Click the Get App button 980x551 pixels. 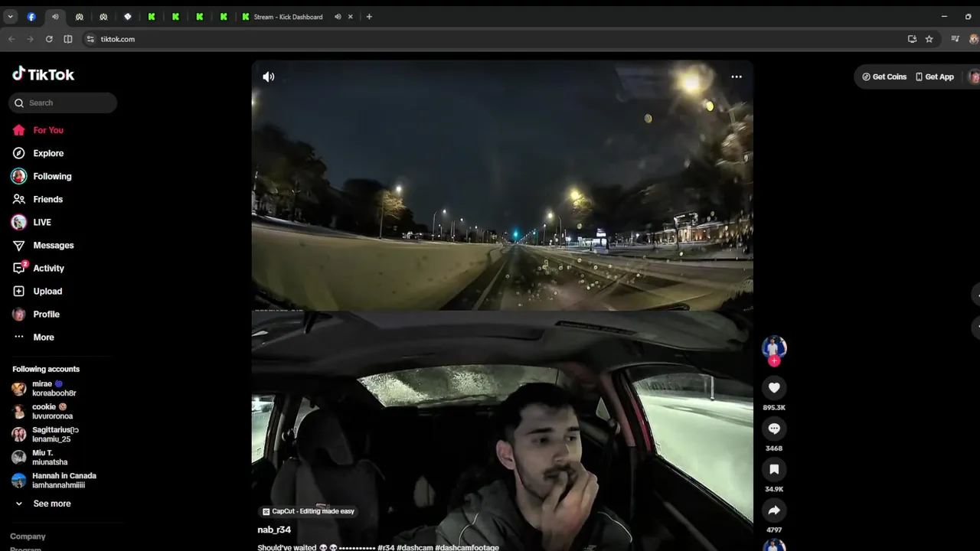tap(935, 77)
